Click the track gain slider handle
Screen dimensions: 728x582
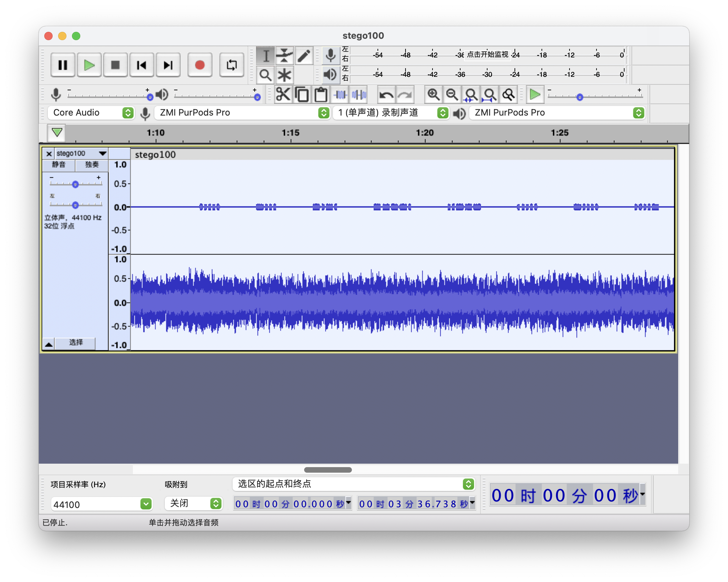75,184
